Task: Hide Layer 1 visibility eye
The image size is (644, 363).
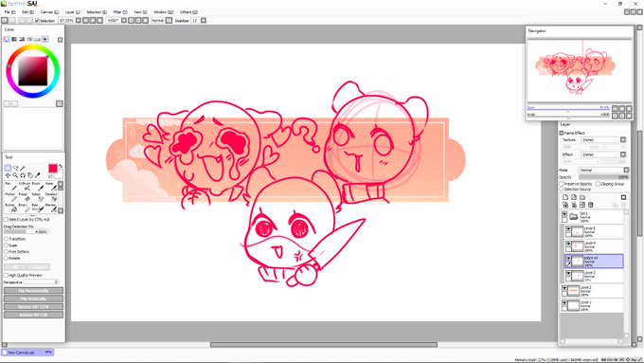Action: pyautogui.click(x=564, y=303)
